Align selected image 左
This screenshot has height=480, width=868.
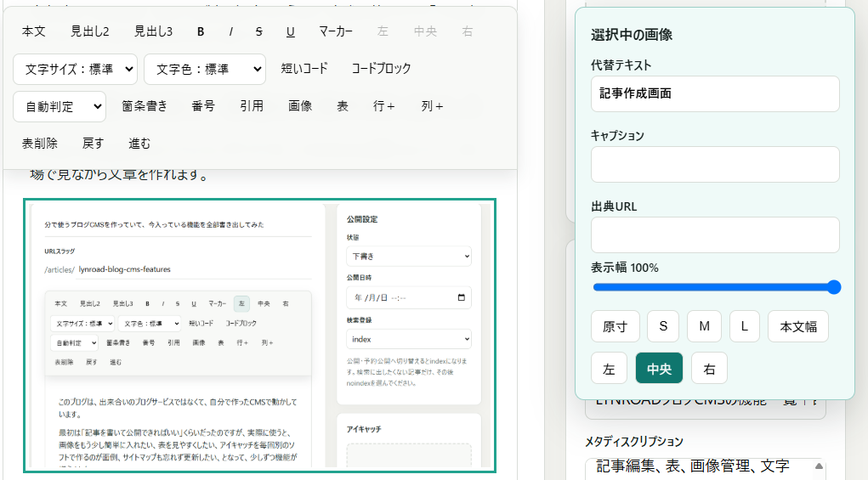609,369
